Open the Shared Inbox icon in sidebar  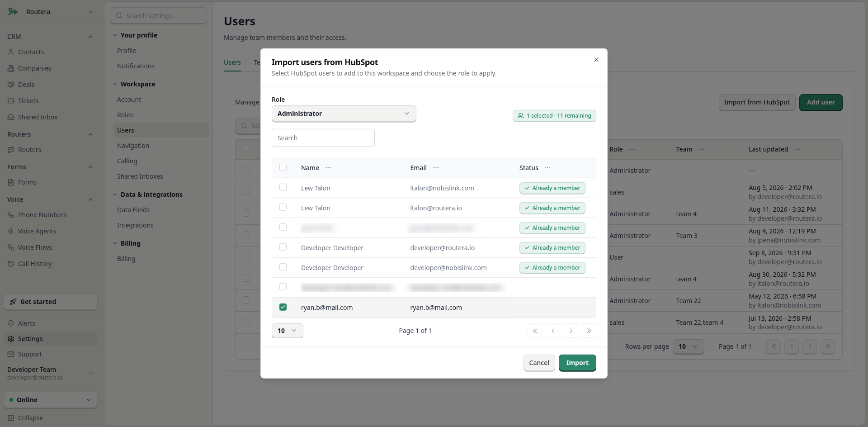11,117
